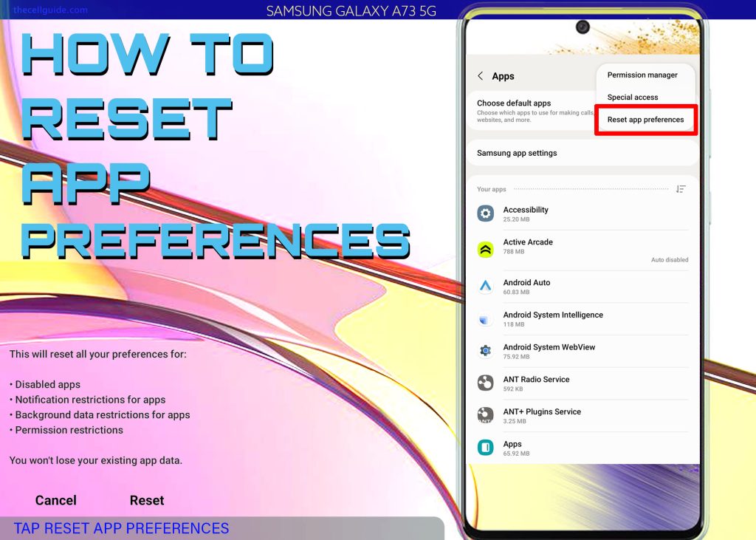Tap the back arrow beside Apps

pyautogui.click(x=480, y=76)
